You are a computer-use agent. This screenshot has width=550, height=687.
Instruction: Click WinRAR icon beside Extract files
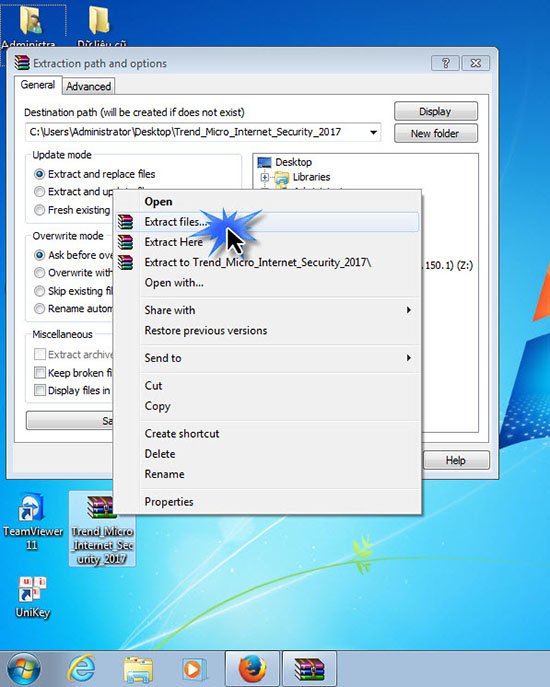point(125,222)
